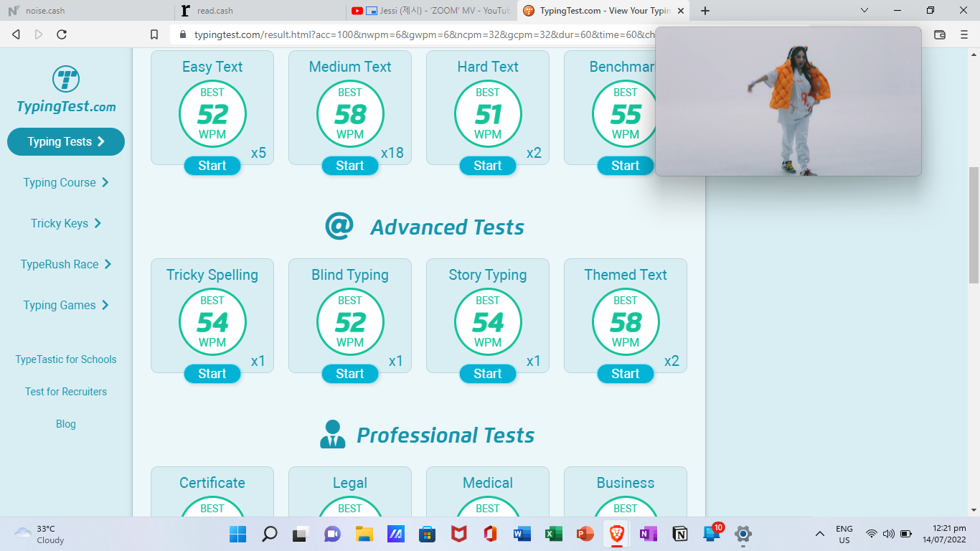The image size is (980, 551).
Task: Start the Story Typing test
Action: pos(488,374)
